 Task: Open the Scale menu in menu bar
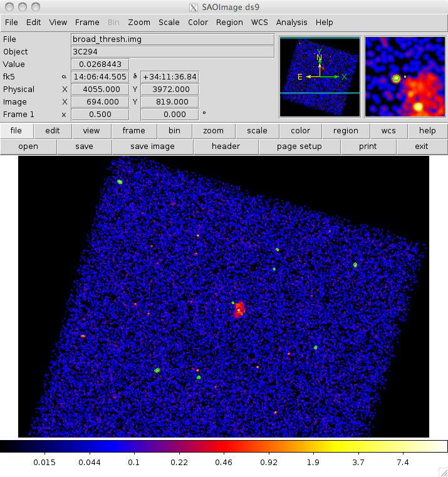169,22
